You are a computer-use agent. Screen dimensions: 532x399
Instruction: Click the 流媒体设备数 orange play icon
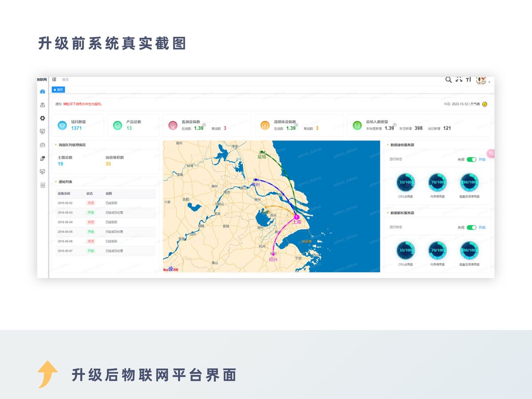click(265, 125)
